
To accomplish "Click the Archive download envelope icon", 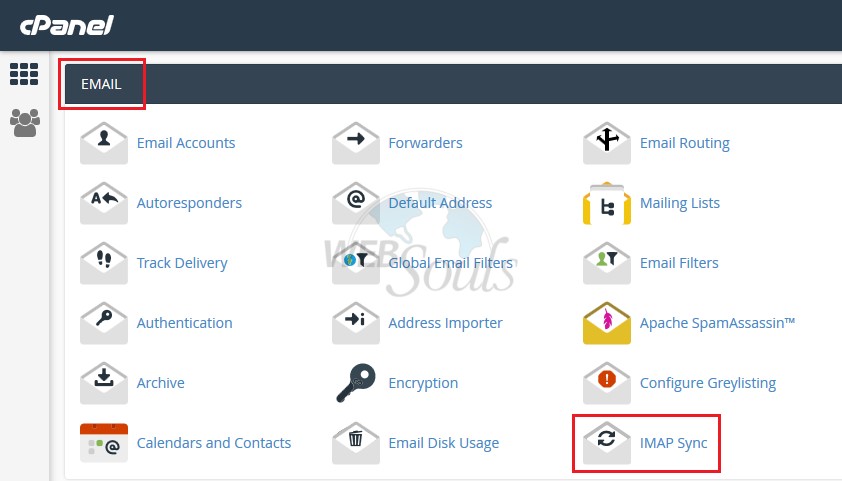I will pos(104,383).
